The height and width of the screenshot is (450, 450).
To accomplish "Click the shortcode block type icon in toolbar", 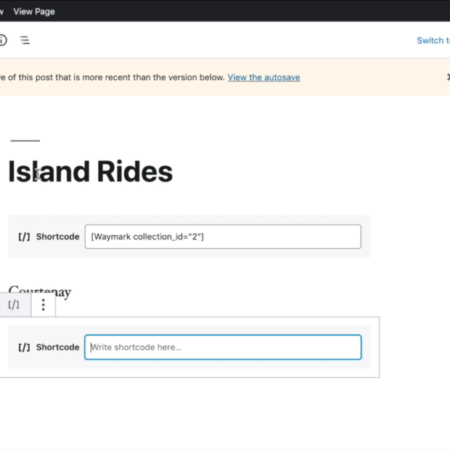I will pos(14,305).
